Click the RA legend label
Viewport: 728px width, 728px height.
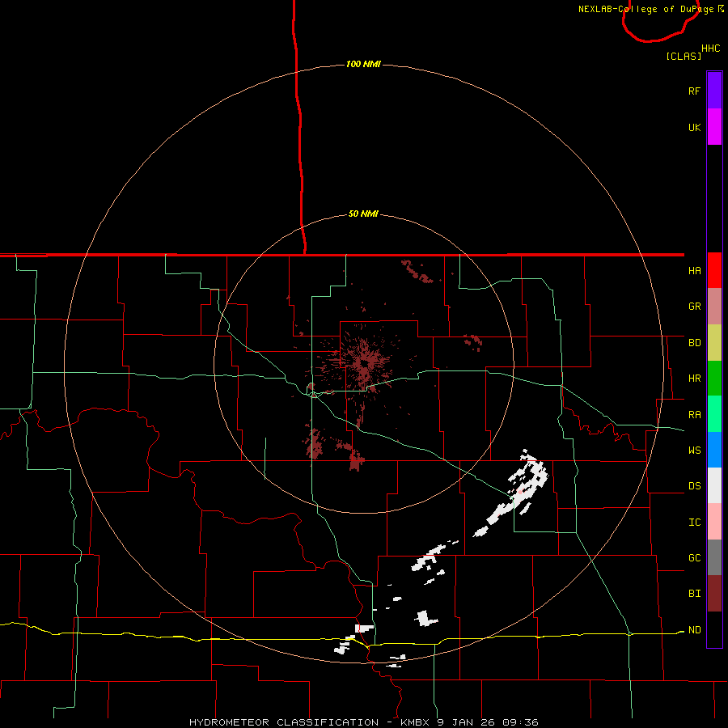[694, 415]
